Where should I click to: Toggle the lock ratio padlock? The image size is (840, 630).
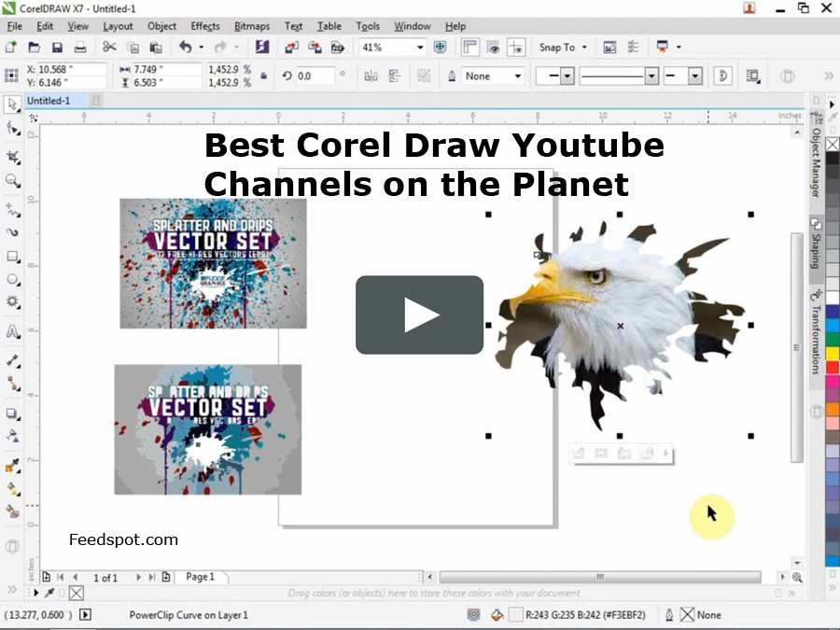[x=263, y=77]
